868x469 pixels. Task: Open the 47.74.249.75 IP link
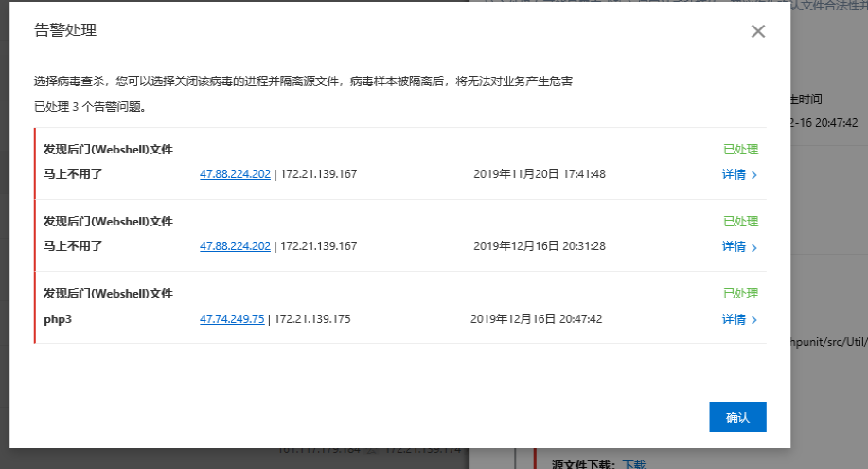232,318
